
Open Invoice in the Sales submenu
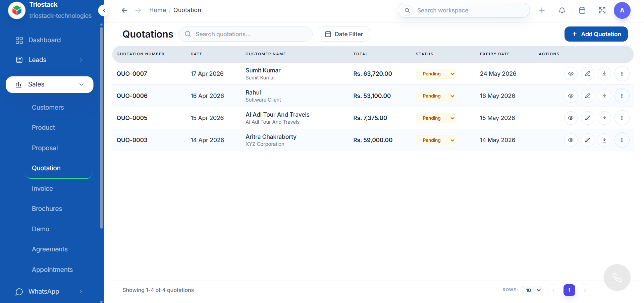point(42,189)
